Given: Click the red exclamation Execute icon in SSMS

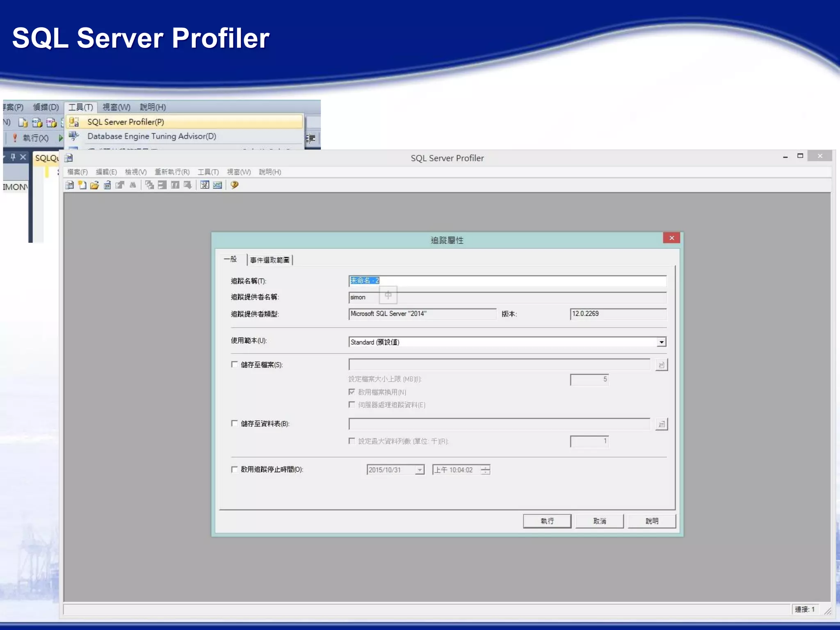Looking at the screenshot, I should point(15,138).
